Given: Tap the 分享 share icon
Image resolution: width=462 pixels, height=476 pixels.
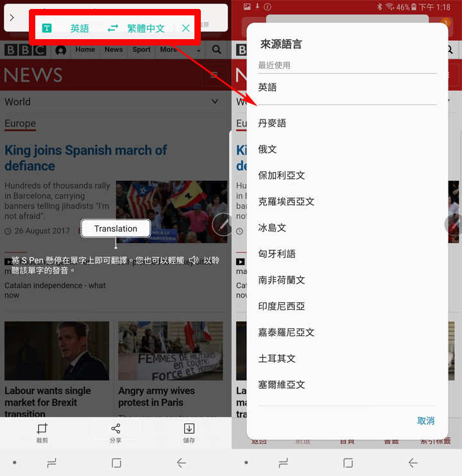Looking at the screenshot, I should (116, 429).
